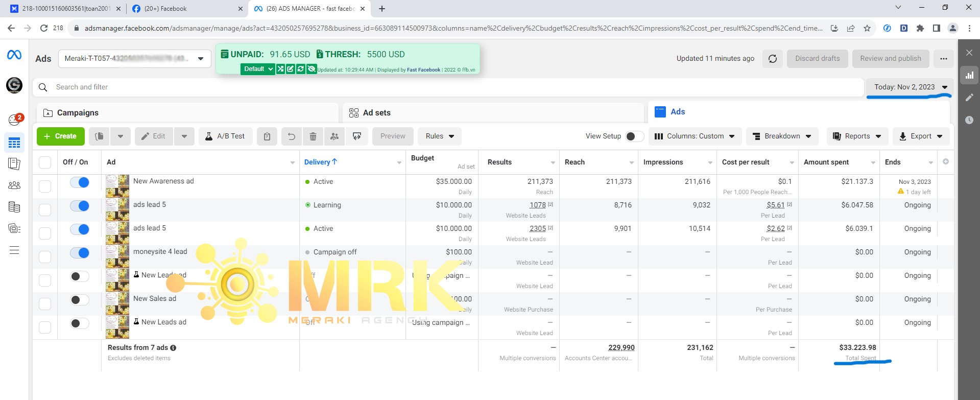Click Review and publish
980x400 pixels.
tap(891, 59)
